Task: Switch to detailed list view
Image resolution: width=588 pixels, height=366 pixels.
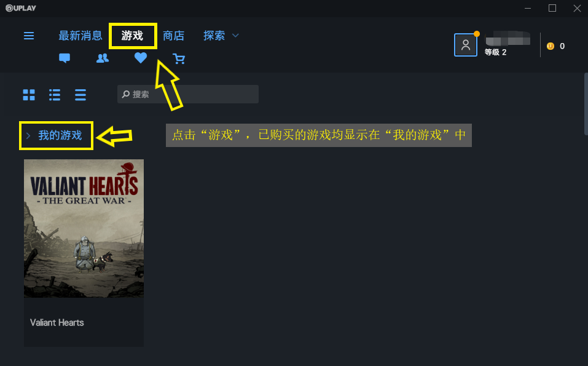Action: tap(55, 95)
